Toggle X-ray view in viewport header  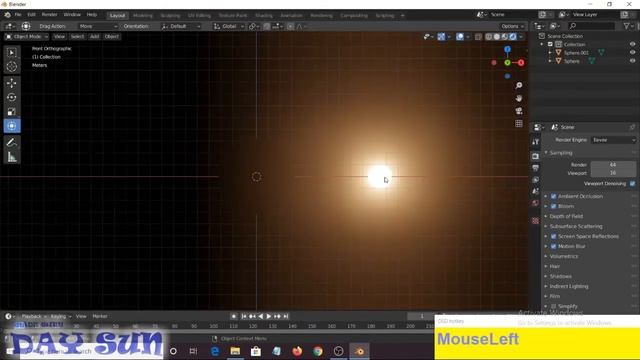pyautogui.click(x=478, y=37)
